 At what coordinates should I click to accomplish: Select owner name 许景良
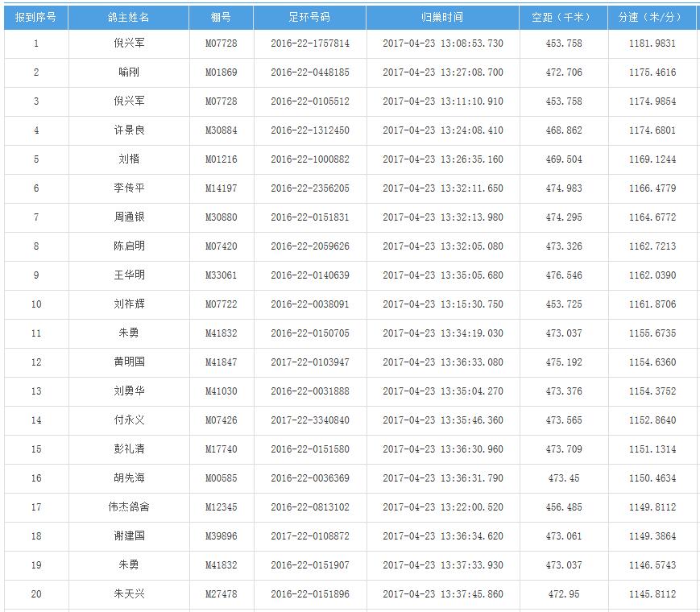tap(129, 130)
